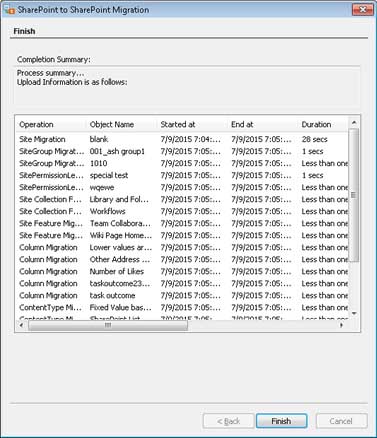
Task: Select the 'wqewe' object cell
Action: [x=102, y=187]
